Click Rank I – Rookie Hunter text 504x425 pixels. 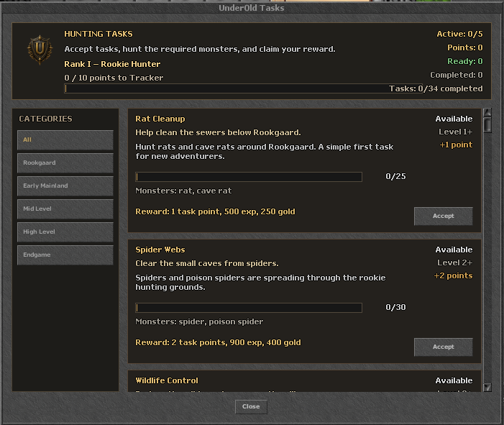coord(112,64)
